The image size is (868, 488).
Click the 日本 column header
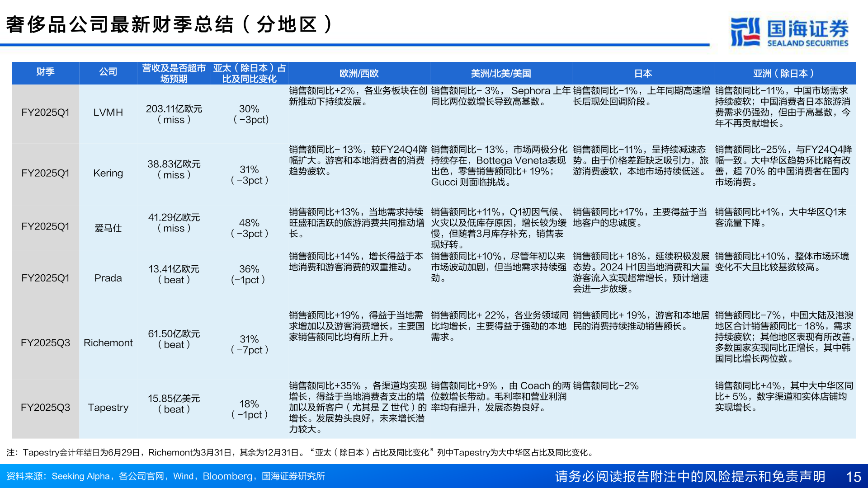click(643, 73)
